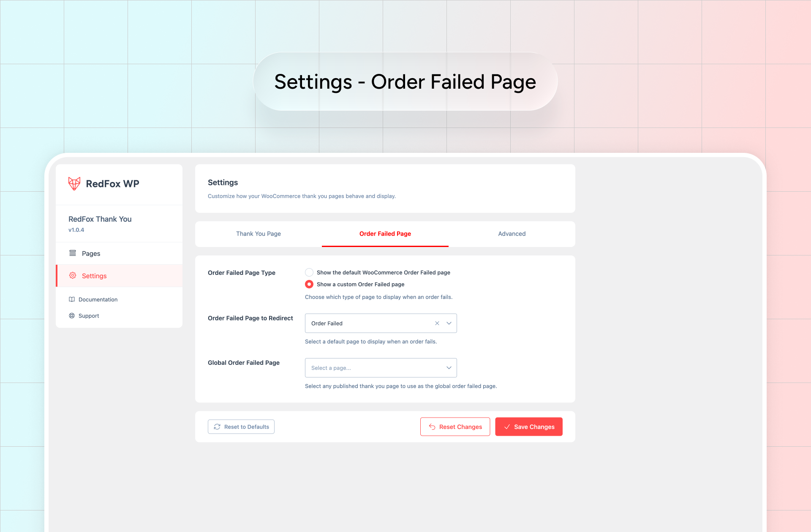Click the Support globe icon

pos(72,315)
